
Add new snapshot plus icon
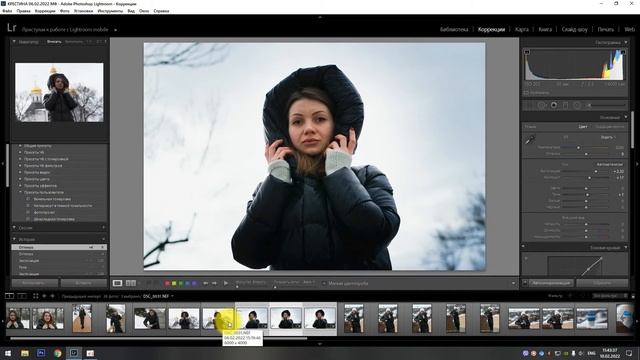click(103, 228)
